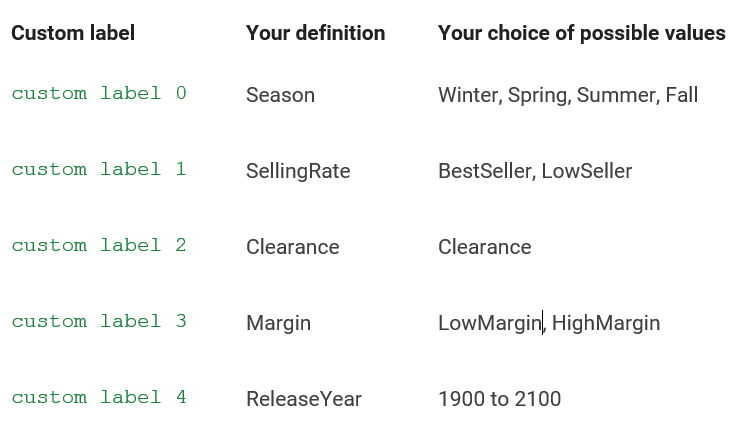Select the custom label 2 text

[x=99, y=245]
